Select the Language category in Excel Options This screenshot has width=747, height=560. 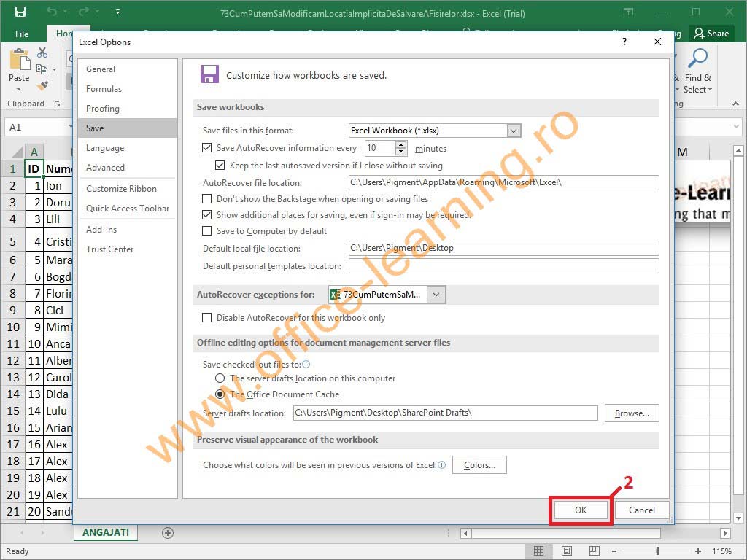128,148
